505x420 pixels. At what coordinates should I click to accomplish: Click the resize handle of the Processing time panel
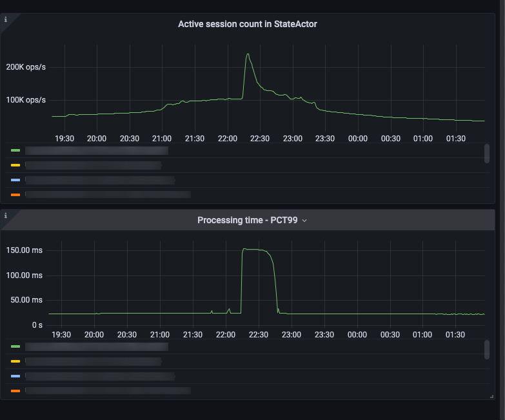click(491, 396)
